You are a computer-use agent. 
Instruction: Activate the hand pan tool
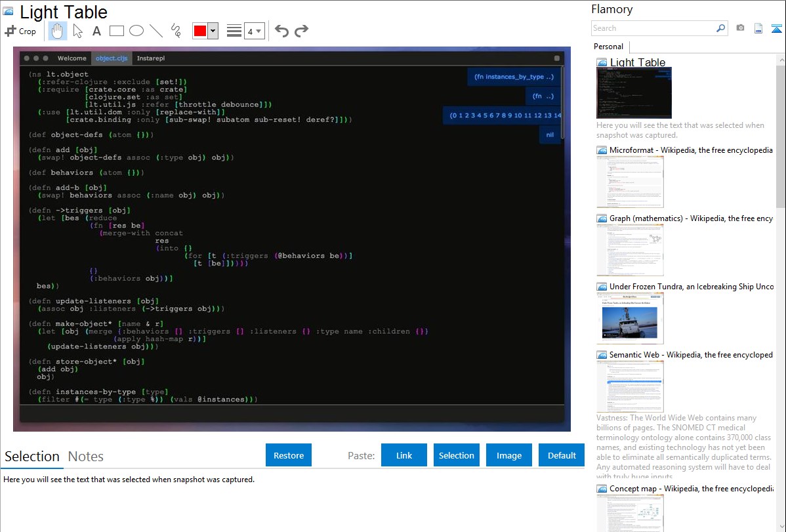pos(58,31)
